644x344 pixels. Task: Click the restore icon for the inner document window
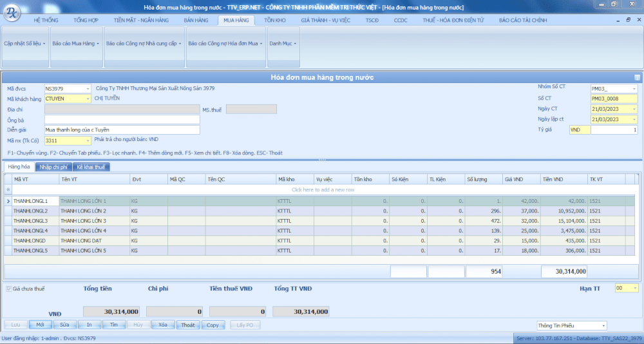[x=628, y=20]
